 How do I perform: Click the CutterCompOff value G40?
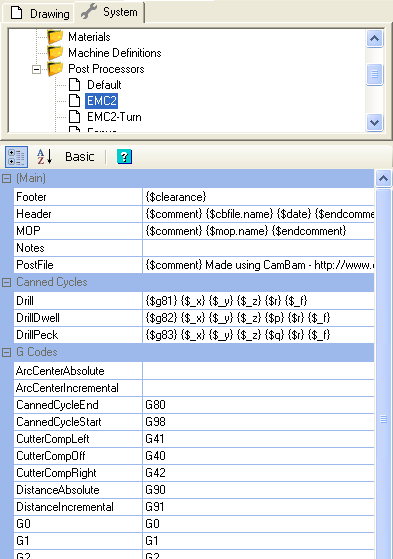[258, 456]
